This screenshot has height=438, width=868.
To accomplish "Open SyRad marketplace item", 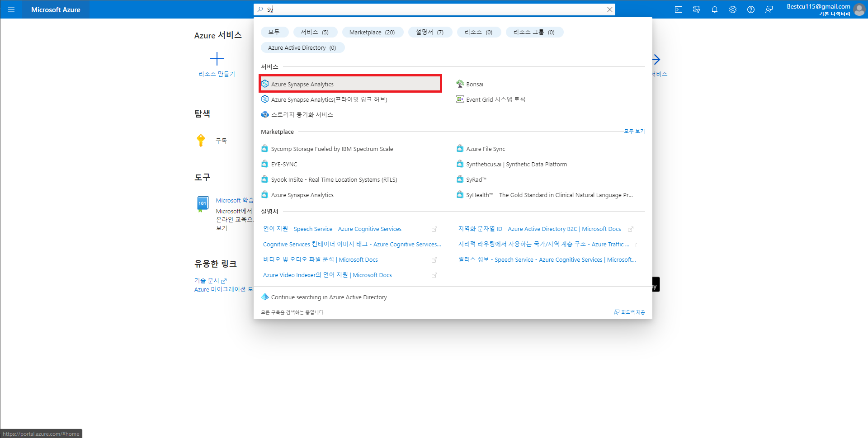I will [x=476, y=180].
